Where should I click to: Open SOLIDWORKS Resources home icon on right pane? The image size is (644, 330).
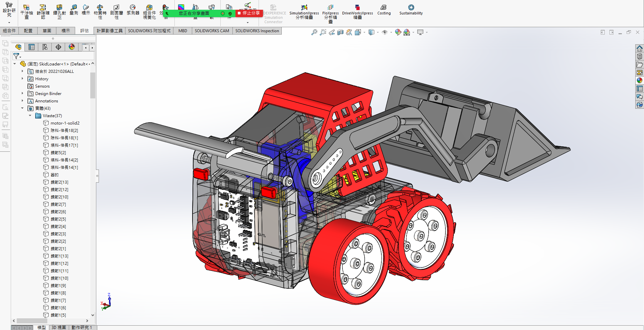[x=640, y=48]
